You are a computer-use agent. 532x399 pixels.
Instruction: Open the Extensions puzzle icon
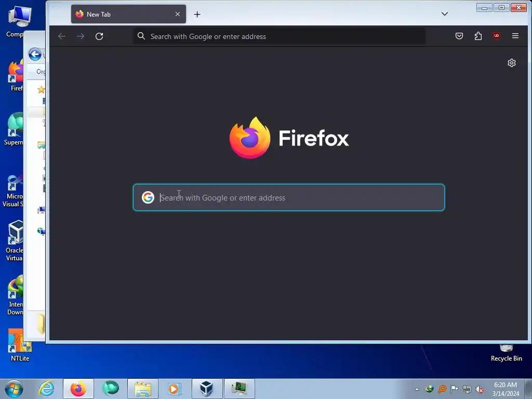(x=478, y=36)
